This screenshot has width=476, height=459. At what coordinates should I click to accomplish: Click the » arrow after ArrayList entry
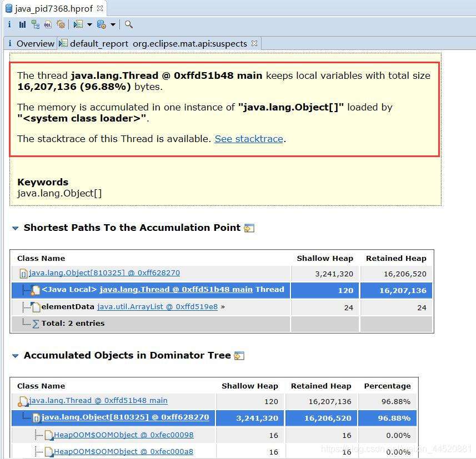[x=223, y=307]
